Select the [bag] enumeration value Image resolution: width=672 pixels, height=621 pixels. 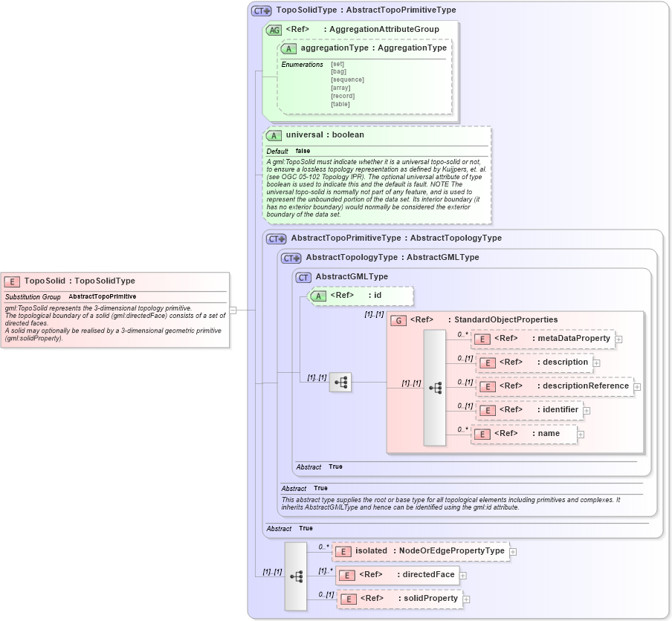[338, 71]
